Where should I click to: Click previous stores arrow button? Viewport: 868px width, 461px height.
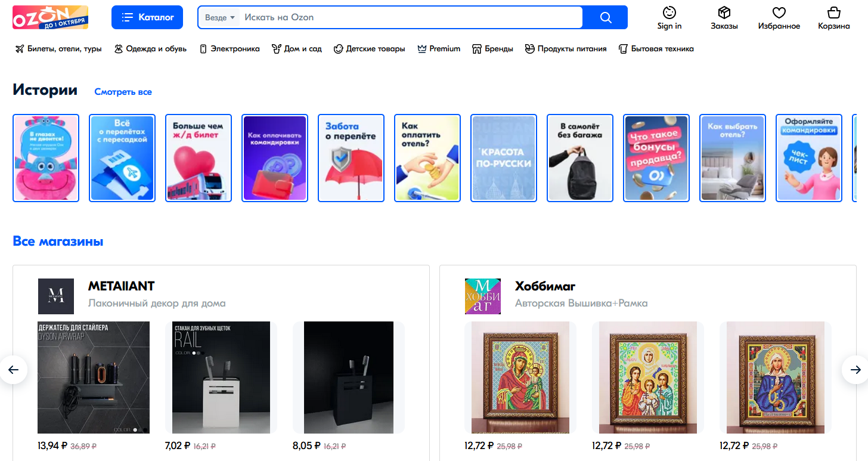(x=13, y=370)
